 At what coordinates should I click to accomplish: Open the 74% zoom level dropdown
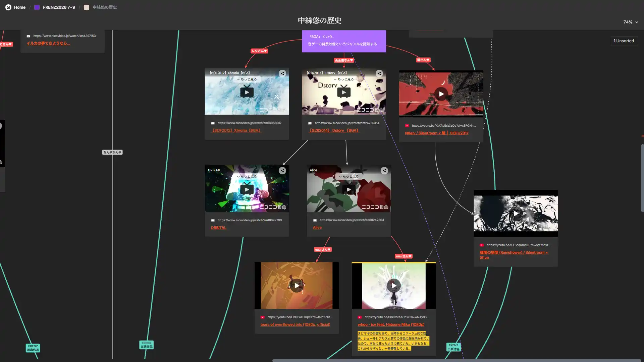[x=631, y=22]
